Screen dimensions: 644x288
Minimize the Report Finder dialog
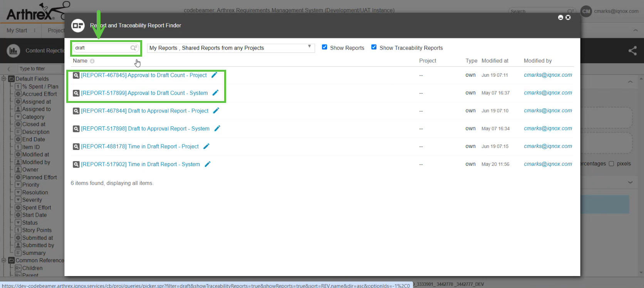click(560, 18)
